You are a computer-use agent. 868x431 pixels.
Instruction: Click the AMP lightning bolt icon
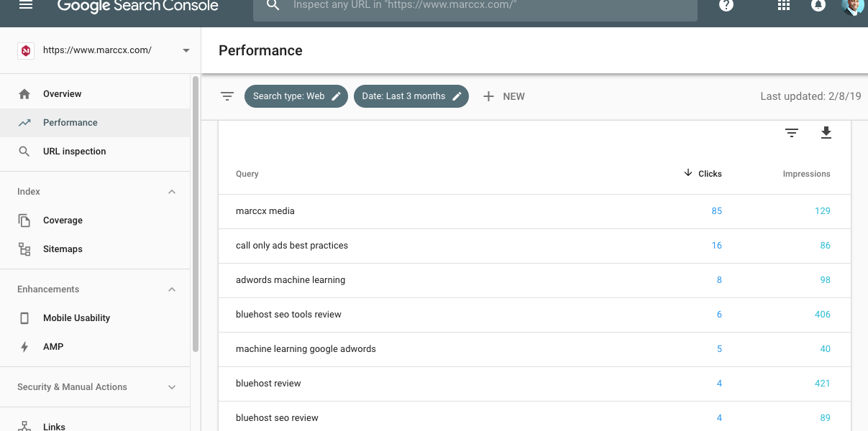pos(24,347)
